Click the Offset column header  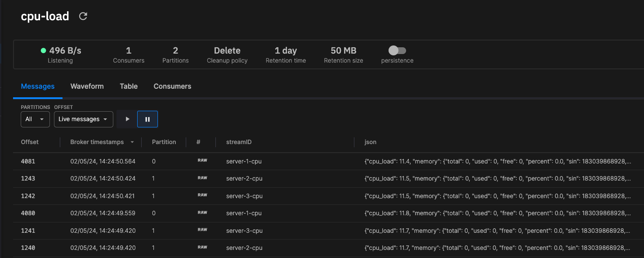[30, 142]
